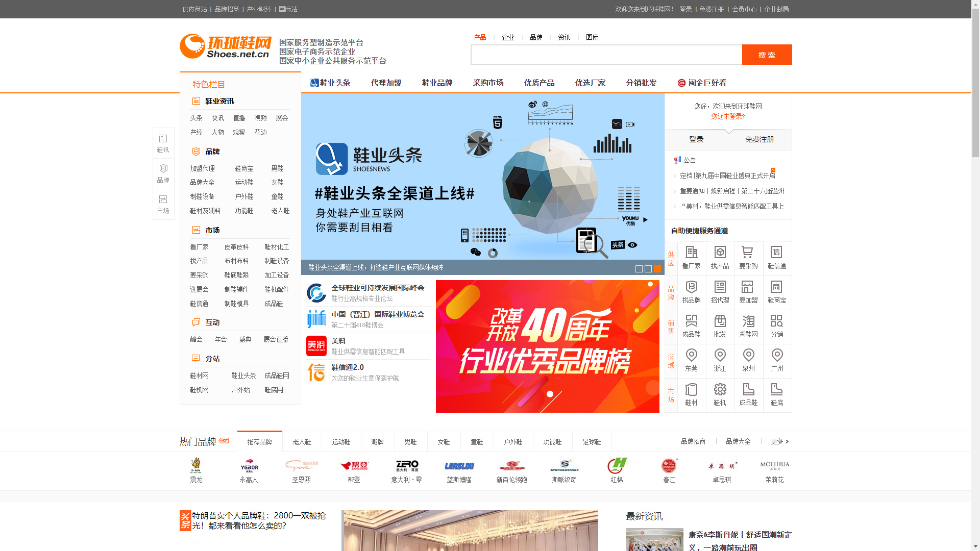The height and width of the screenshot is (551, 980).
Task: Click the 要采购 shopping cart icon
Action: click(748, 253)
